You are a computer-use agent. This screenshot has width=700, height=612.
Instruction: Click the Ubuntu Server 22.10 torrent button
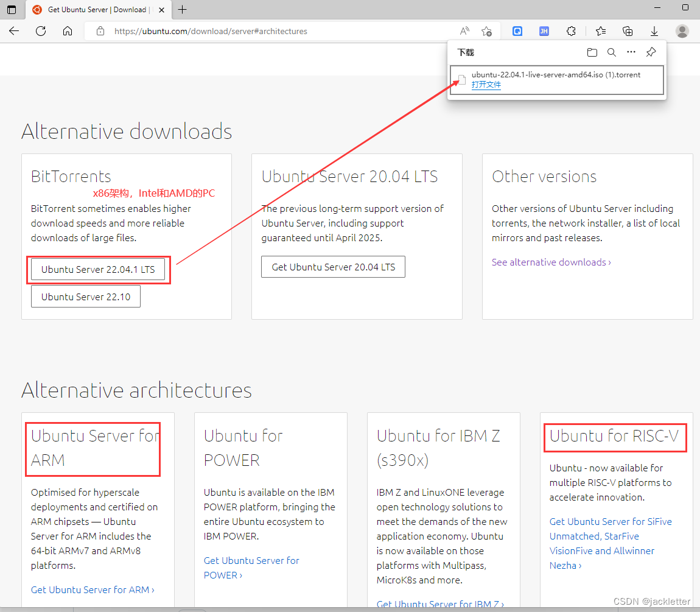[86, 297]
